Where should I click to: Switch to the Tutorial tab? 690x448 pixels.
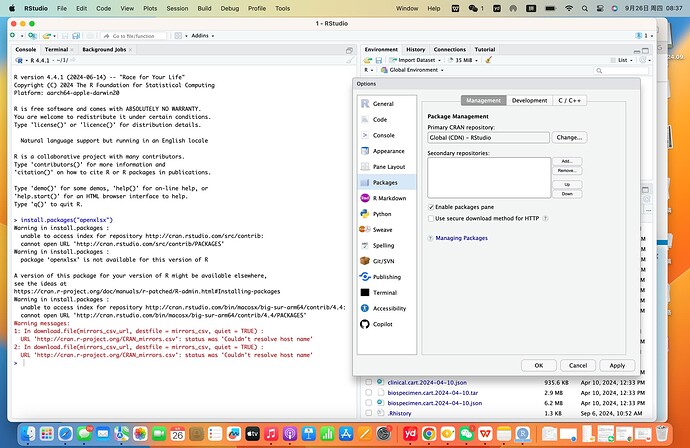(484, 49)
